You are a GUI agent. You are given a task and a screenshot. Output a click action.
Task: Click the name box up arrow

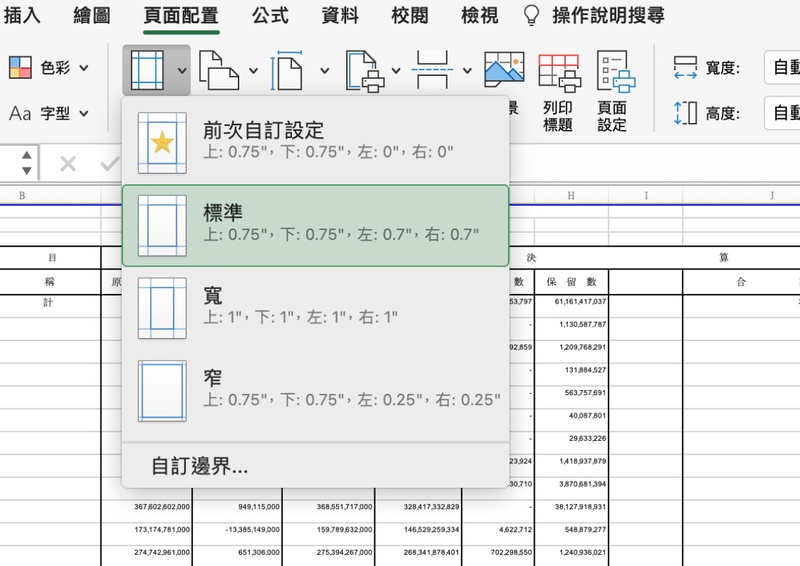(x=27, y=155)
